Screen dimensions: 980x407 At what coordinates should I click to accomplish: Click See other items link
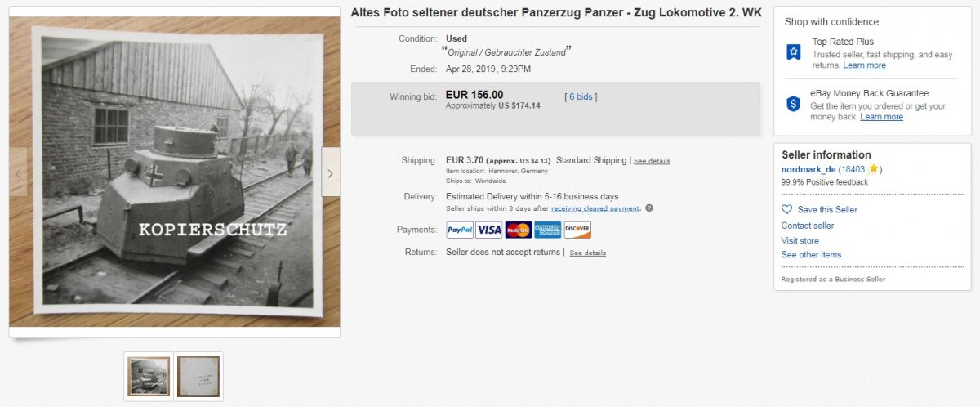tap(811, 255)
